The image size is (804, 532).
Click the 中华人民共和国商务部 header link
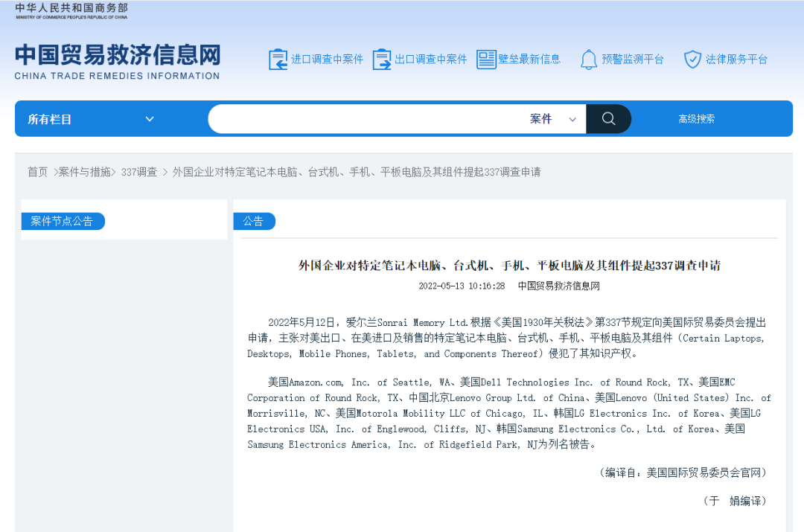pyautogui.click(x=71, y=10)
